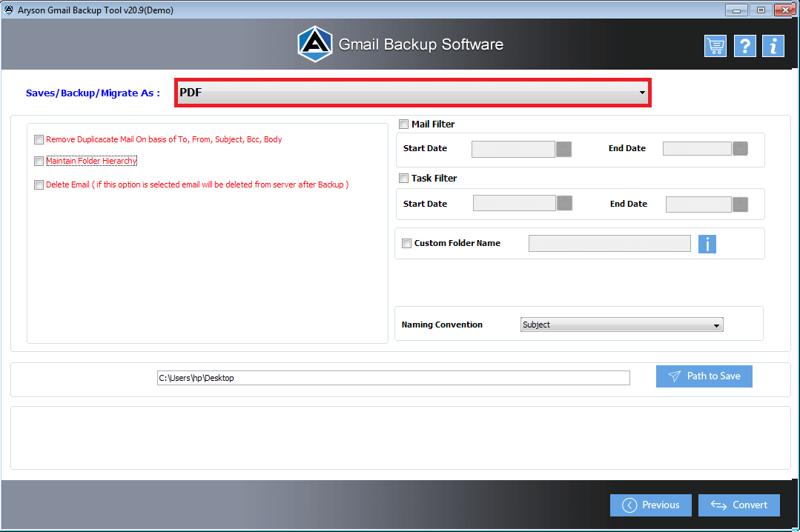Click the Task Filter Start Date field
The width and height of the screenshot is (800, 532).
pos(515,203)
